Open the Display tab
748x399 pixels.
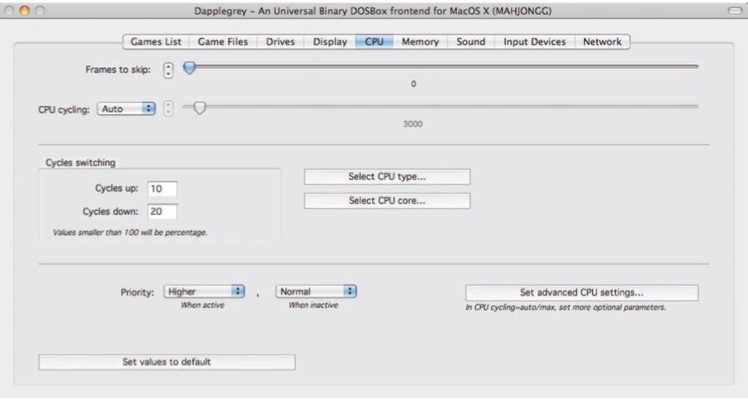coord(330,42)
